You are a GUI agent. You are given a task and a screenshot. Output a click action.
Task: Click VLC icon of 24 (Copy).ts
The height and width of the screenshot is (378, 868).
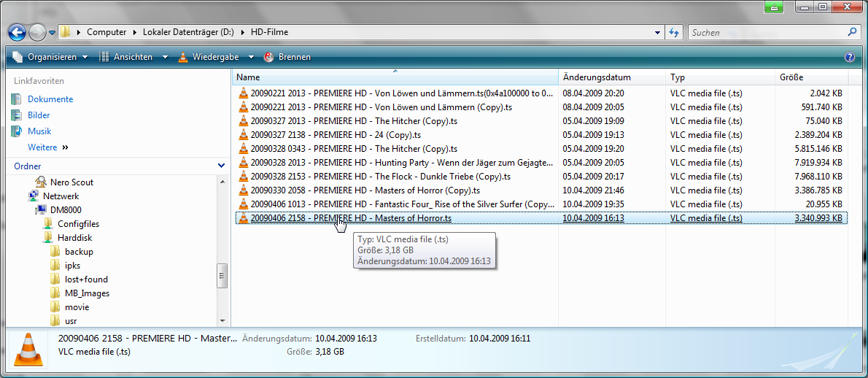coord(244,134)
